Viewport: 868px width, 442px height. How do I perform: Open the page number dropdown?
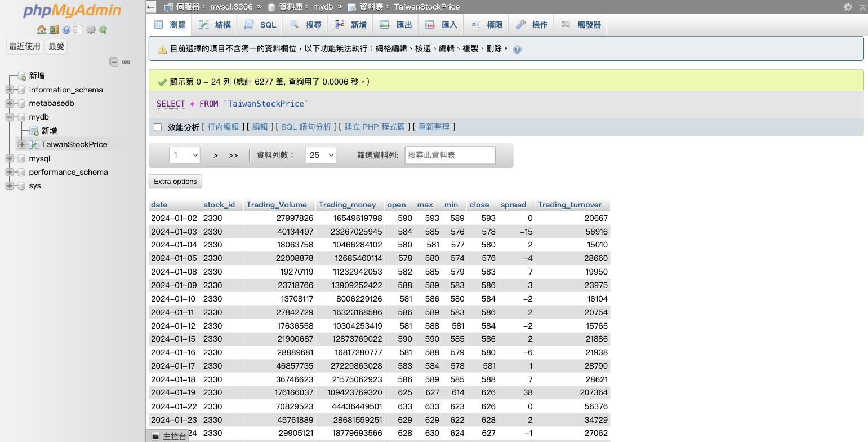pyautogui.click(x=185, y=155)
